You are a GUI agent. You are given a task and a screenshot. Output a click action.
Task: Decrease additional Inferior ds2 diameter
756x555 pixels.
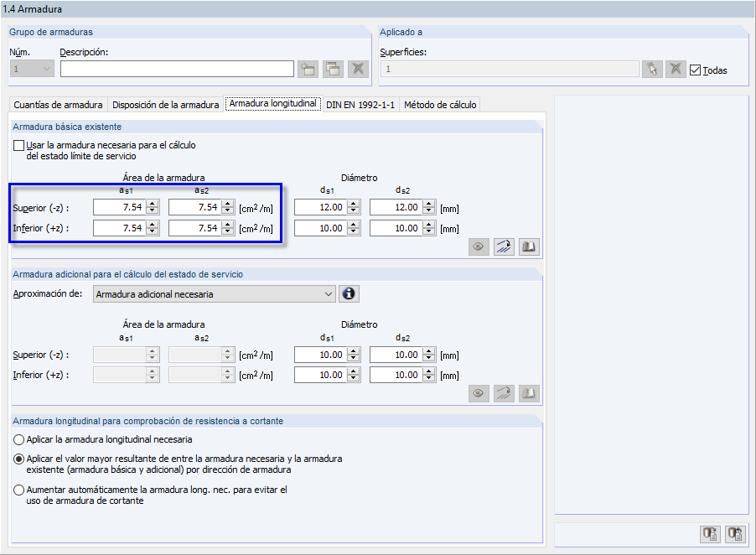(429, 379)
